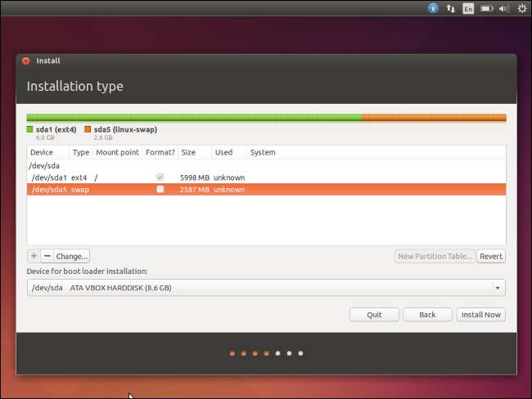Screen dimensions: 532x399
Task: Open the En keyboard layout indicator
Action: (468, 9)
